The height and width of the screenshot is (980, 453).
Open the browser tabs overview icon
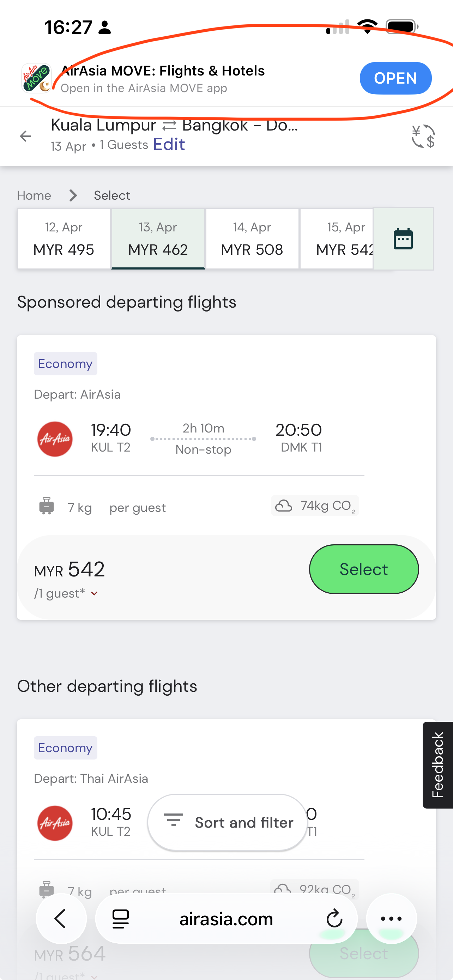click(121, 919)
